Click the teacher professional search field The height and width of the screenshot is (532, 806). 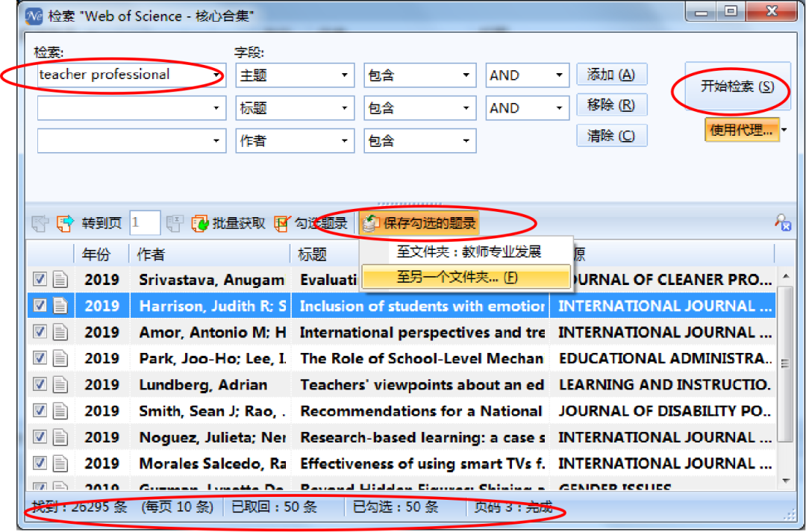pyautogui.click(x=131, y=75)
